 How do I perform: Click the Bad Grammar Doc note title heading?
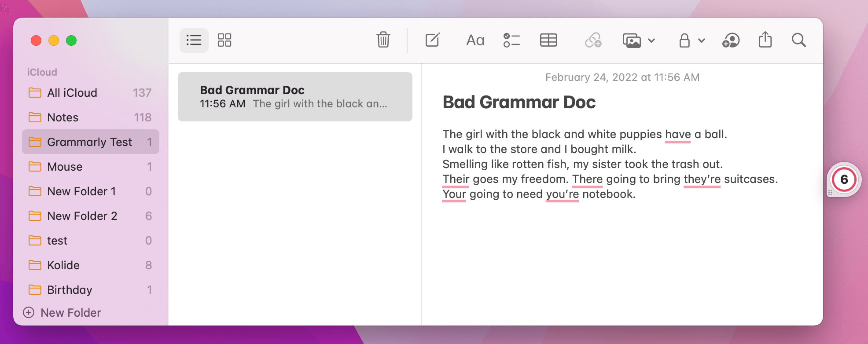(x=519, y=102)
